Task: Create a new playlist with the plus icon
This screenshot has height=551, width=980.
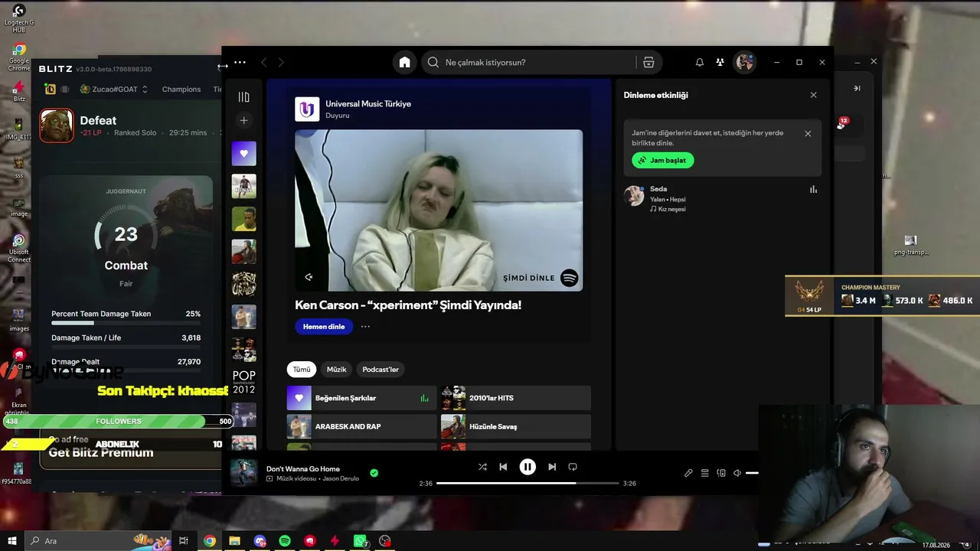Action: (243, 120)
